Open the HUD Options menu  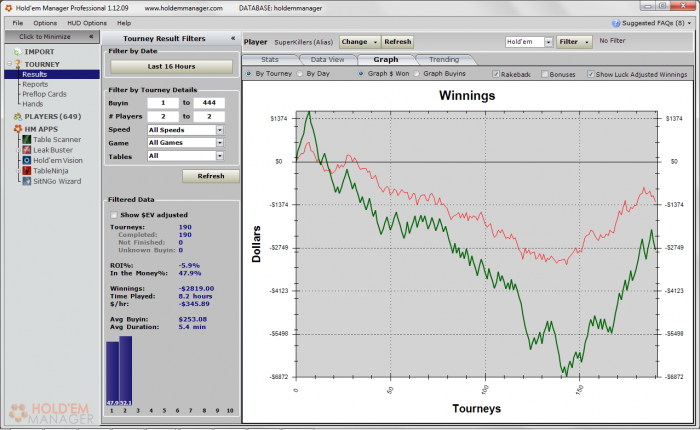87,22
